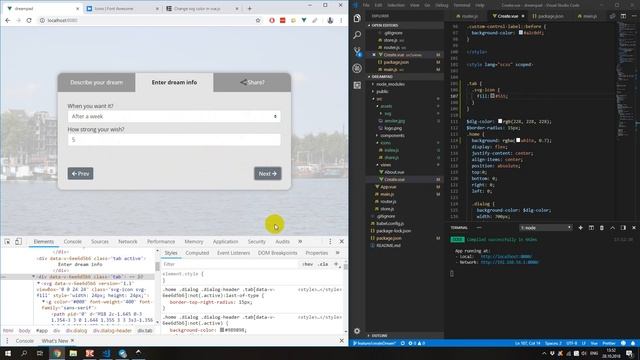Split the VS Code editor to the right
Viewport: 640px width, 360px height.
point(623,16)
